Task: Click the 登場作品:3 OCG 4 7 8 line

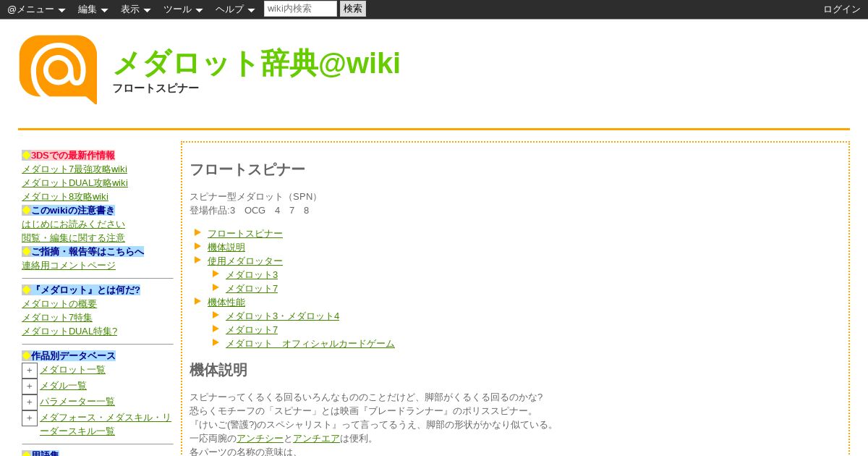Action: click(250, 211)
